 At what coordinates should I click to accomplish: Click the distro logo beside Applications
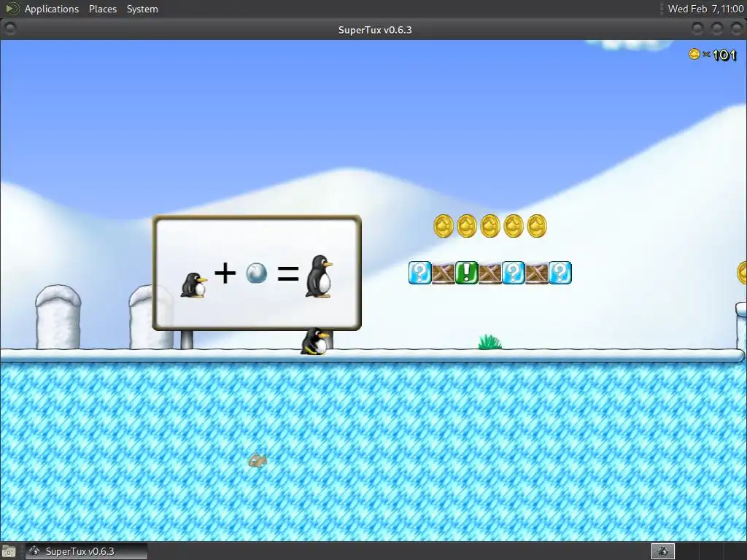[12, 9]
